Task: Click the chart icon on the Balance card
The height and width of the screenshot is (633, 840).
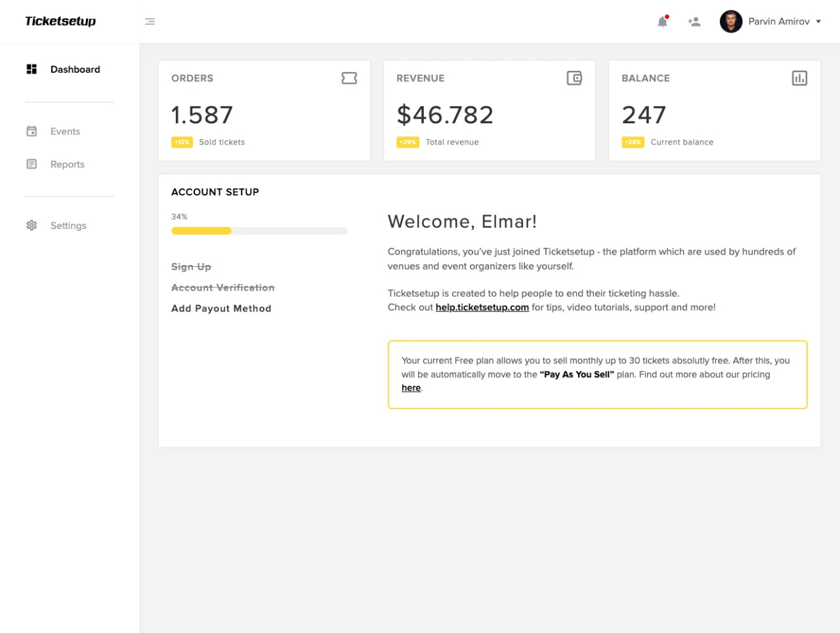Action: (x=799, y=78)
